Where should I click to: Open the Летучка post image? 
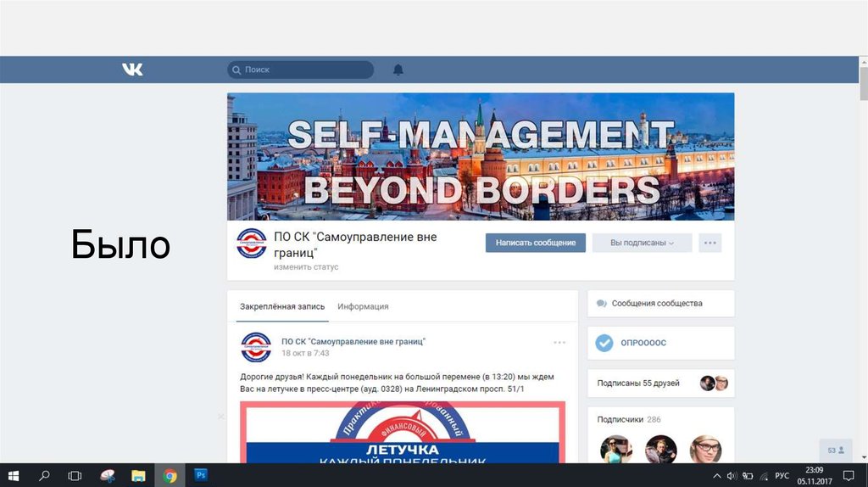point(403,432)
